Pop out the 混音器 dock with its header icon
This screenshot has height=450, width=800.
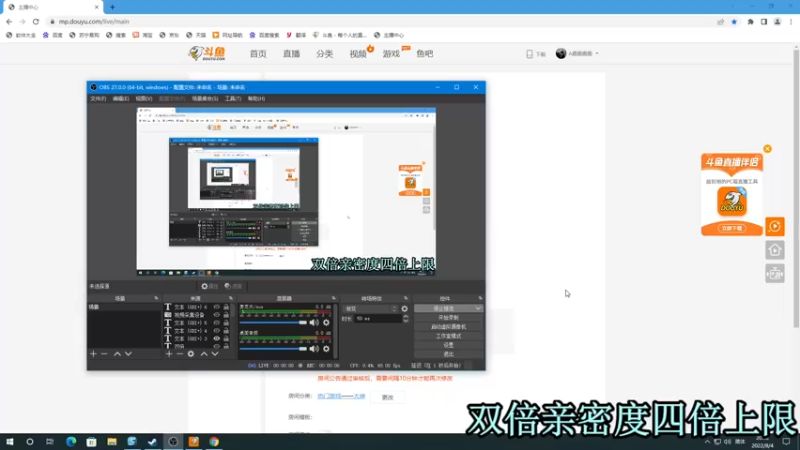click(x=334, y=298)
